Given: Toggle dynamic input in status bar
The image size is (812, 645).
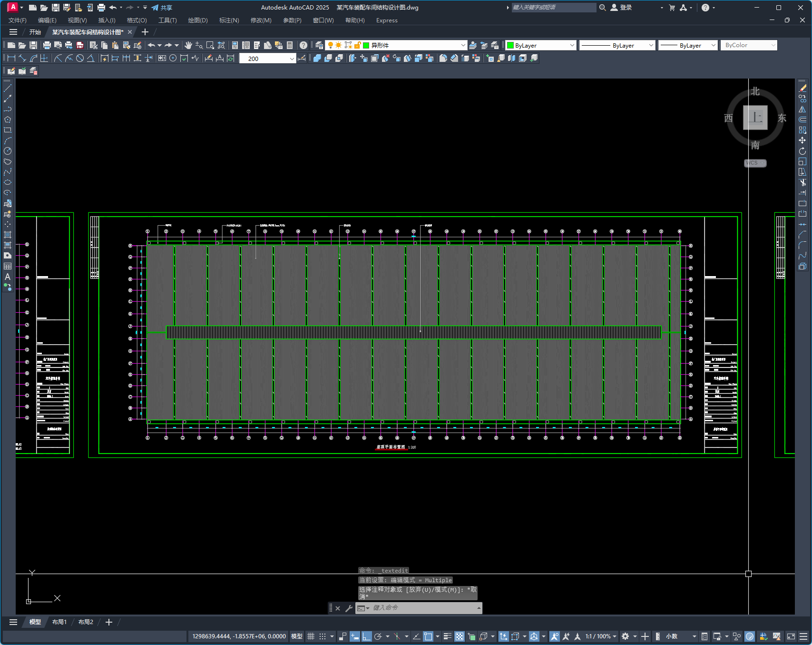Looking at the screenshot, I should click(x=355, y=636).
